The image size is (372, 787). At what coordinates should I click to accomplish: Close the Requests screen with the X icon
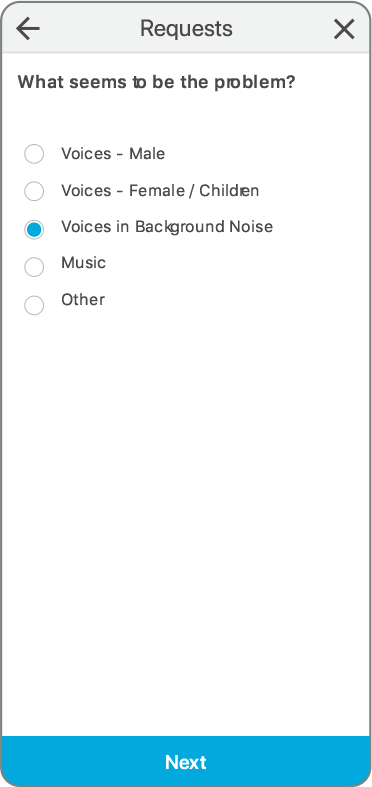tap(344, 29)
